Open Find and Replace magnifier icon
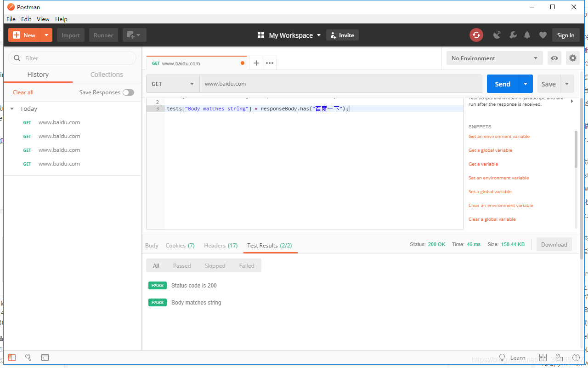Screen dimensions: 588x368 coord(28,357)
